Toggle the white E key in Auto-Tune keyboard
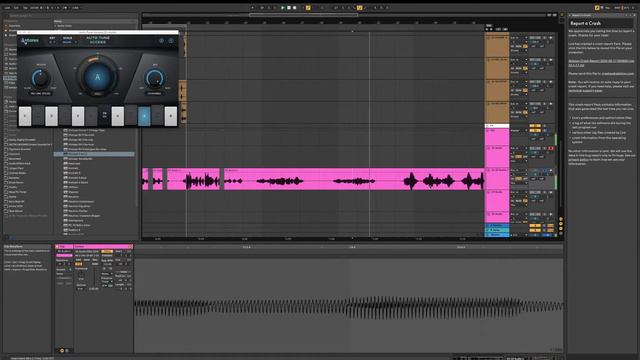Image resolution: width=640 pixels, height=360 pixels. (78, 116)
